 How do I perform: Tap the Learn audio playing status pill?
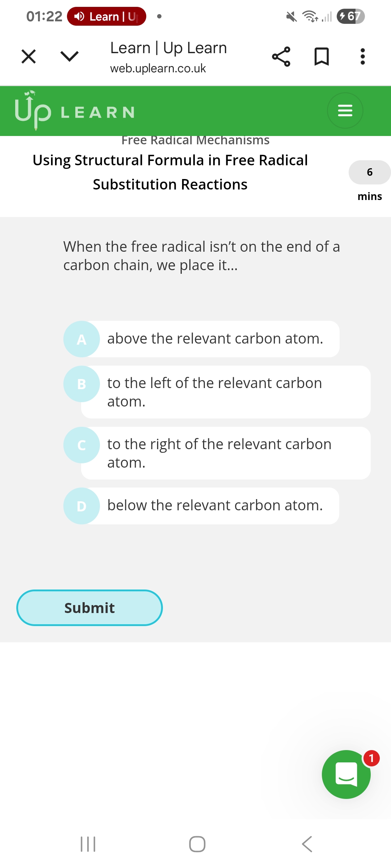click(106, 16)
